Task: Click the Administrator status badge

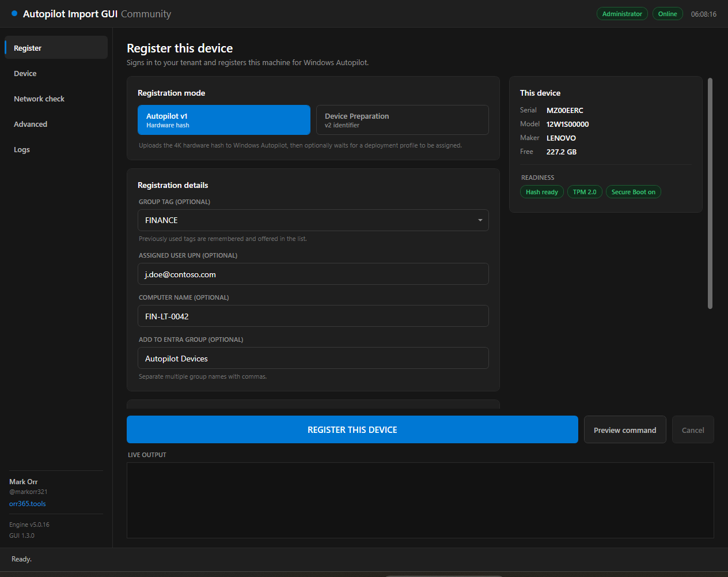Action: [622, 14]
